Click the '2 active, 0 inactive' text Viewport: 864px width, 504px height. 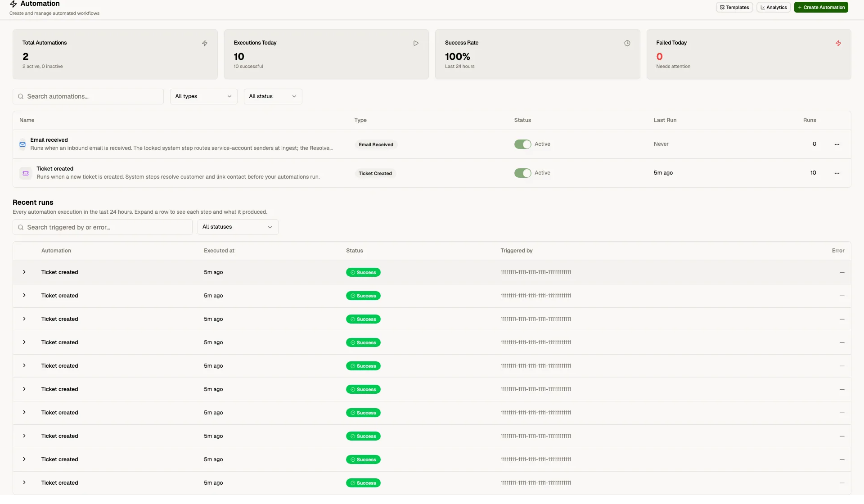pyautogui.click(x=43, y=67)
